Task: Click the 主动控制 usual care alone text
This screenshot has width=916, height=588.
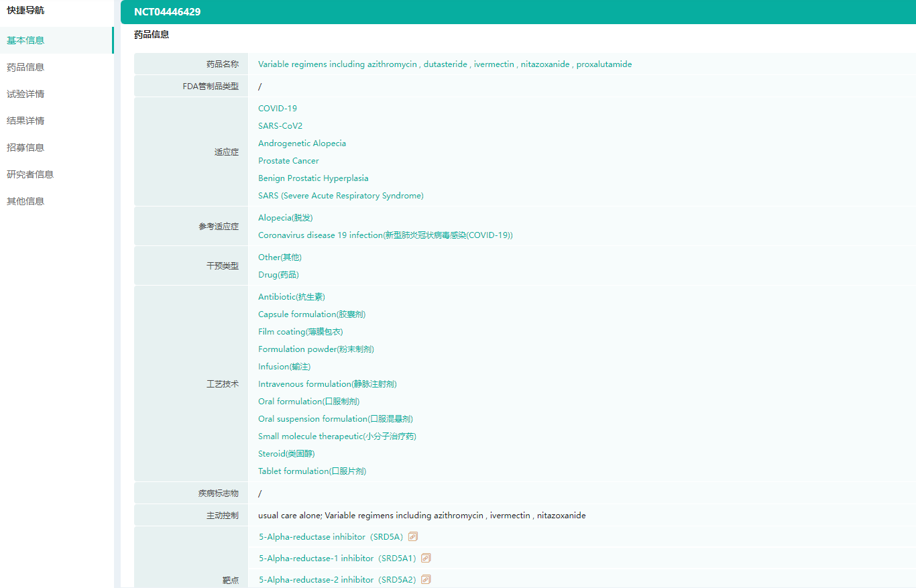Action: (x=422, y=516)
